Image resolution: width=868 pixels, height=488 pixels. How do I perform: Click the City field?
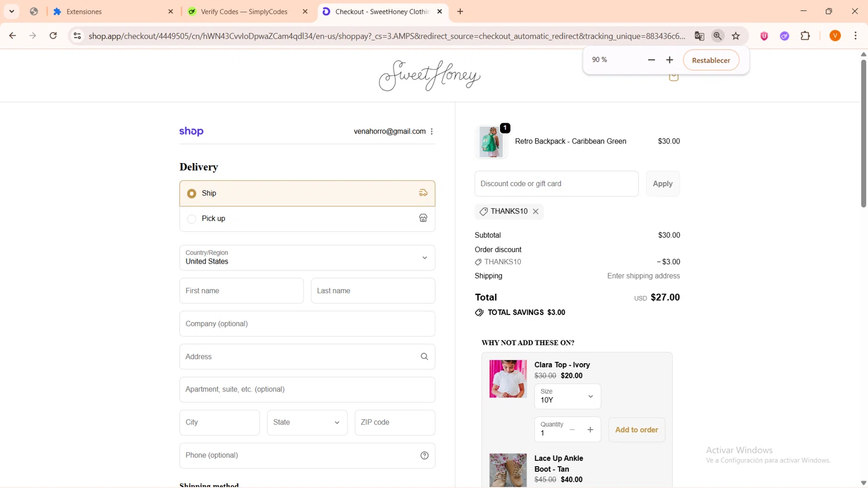click(219, 423)
